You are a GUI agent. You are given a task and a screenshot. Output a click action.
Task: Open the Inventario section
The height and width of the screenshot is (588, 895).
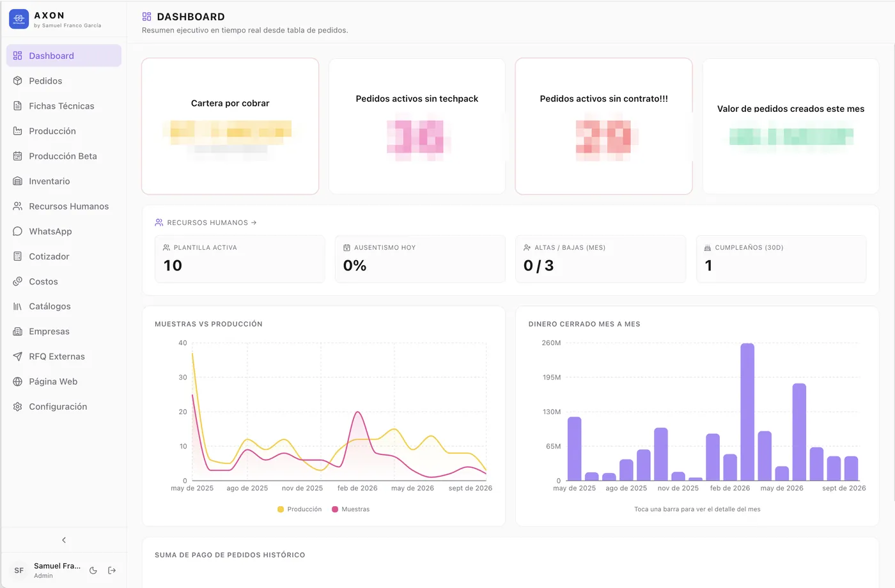tap(64, 182)
